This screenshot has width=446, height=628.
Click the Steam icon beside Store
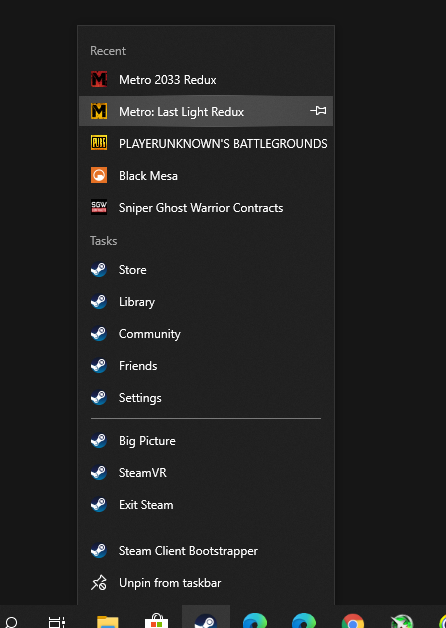[99, 270]
